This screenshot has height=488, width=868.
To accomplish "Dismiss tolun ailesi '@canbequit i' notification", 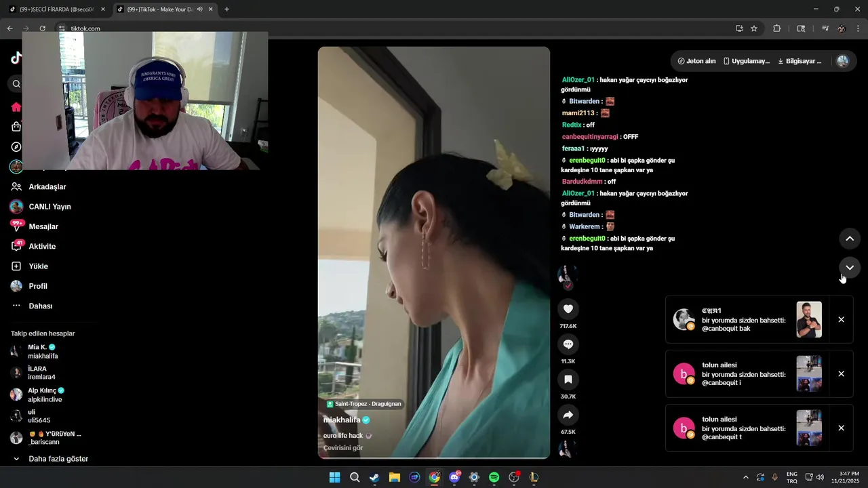I will (x=841, y=373).
